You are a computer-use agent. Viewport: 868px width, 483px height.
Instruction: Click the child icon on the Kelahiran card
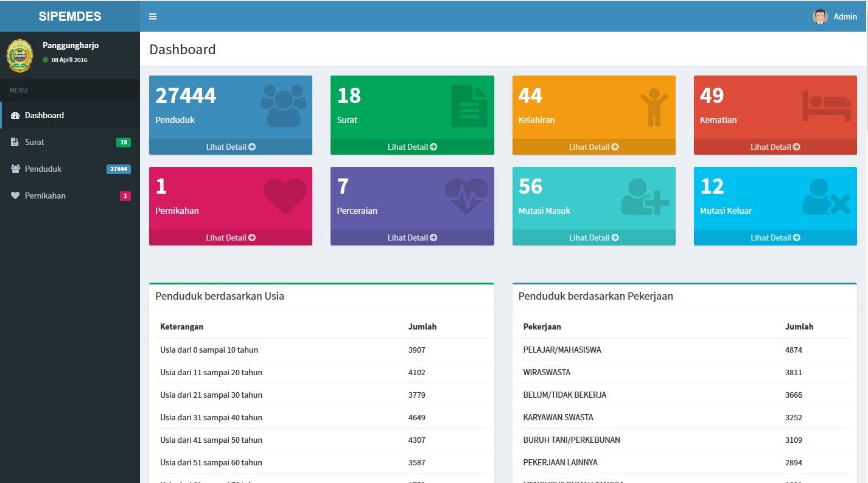[654, 107]
